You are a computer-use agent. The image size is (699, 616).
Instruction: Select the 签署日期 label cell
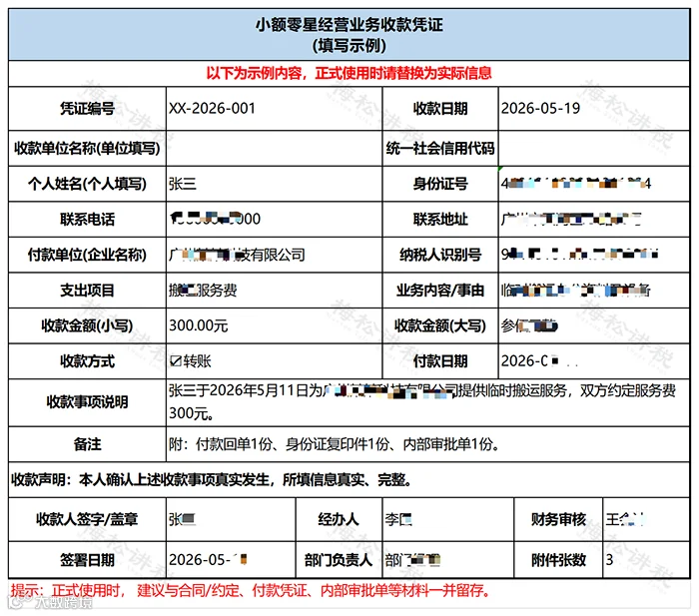[x=88, y=560]
